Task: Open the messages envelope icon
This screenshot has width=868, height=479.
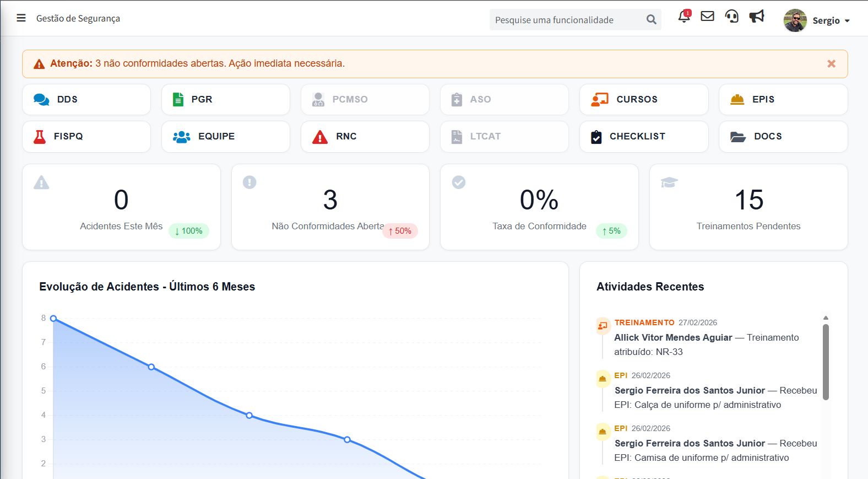Action: [707, 17]
